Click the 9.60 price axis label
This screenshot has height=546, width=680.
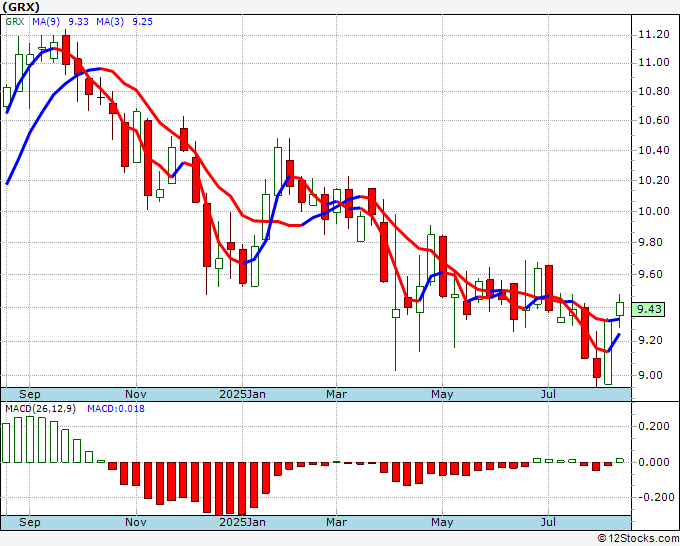click(651, 274)
